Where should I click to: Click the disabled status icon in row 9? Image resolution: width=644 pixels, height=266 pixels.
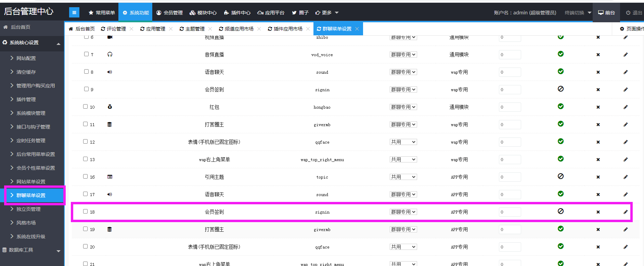561,89
